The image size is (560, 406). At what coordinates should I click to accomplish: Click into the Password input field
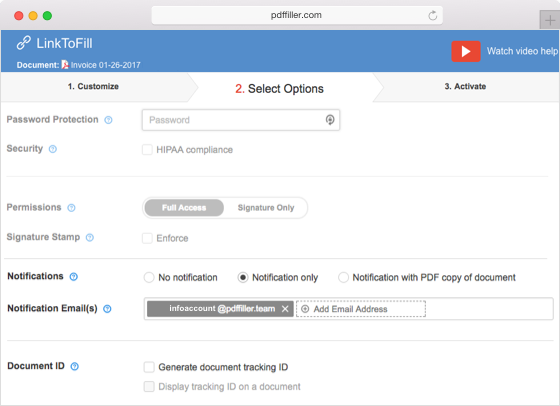[x=241, y=120]
